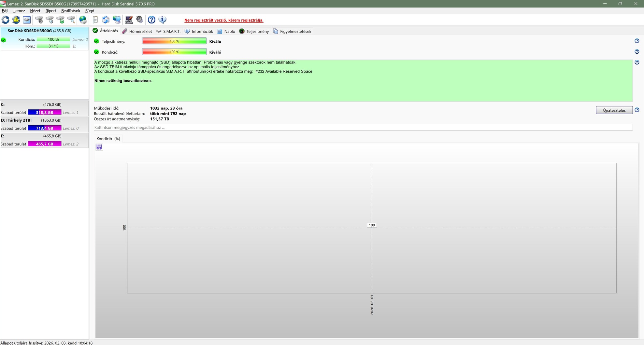This screenshot has width=644, height=345.
Task: Click the envelope with blue arrows icon
Action: (x=106, y=20)
